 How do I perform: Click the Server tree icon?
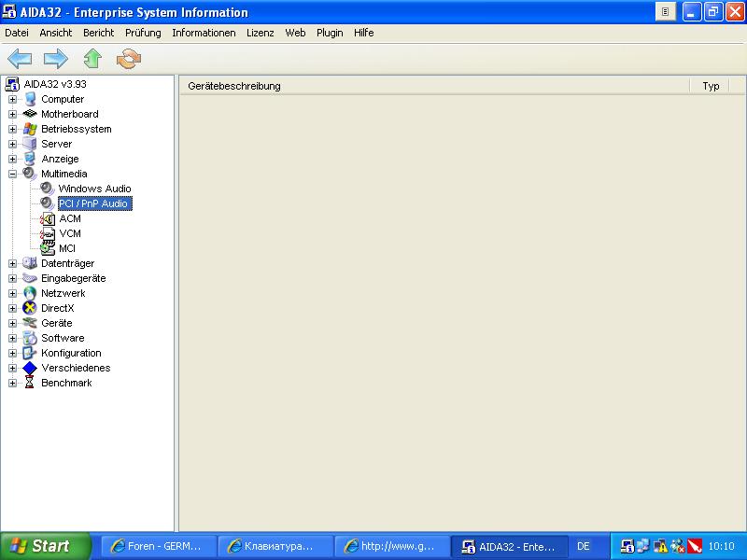pyautogui.click(x=30, y=144)
